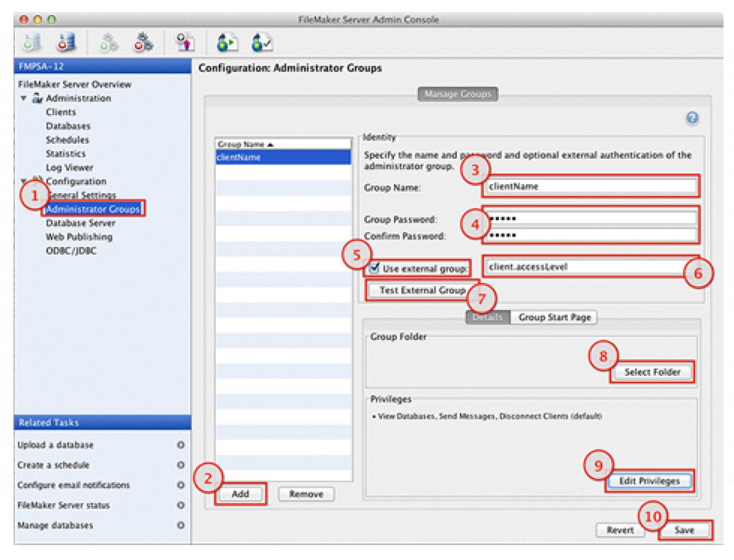734x560 pixels.
Task: Open Web Publishing configuration
Action: tap(79, 237)
